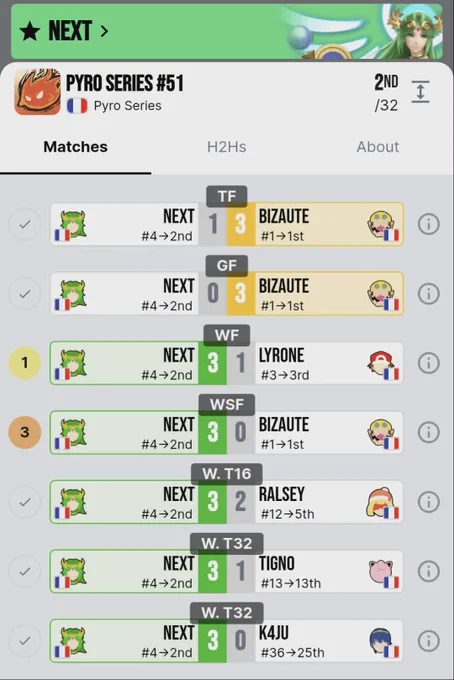Toggle the checkmark next to Ralsey match
Screen dimensions: 454x680
coord(25,502)
